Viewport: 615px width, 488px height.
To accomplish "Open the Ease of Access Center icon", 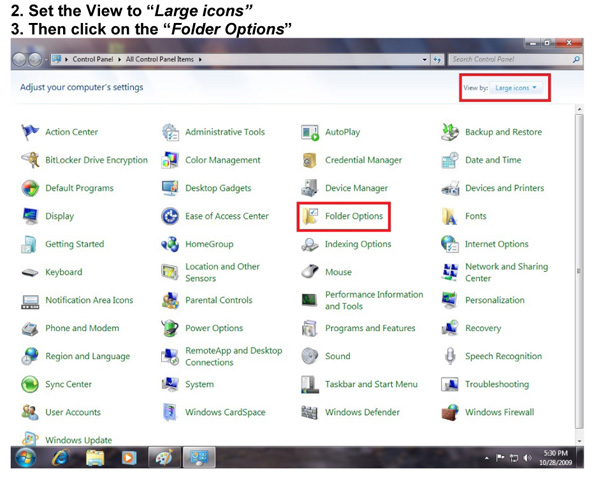I will 170,216.
